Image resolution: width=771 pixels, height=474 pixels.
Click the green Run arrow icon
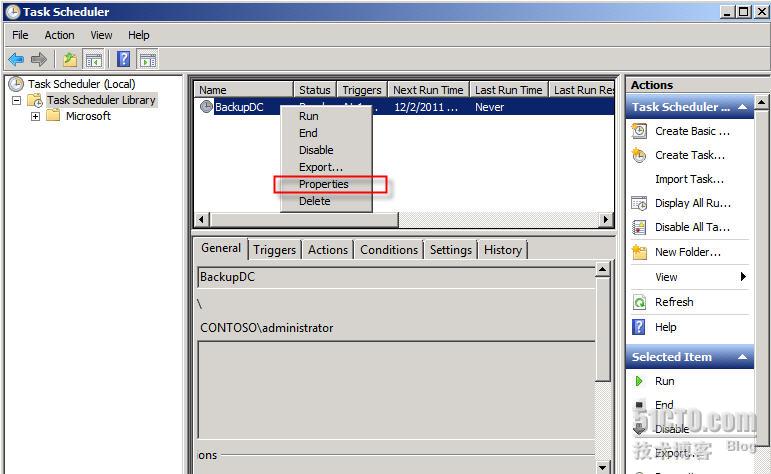coord(639,381)
